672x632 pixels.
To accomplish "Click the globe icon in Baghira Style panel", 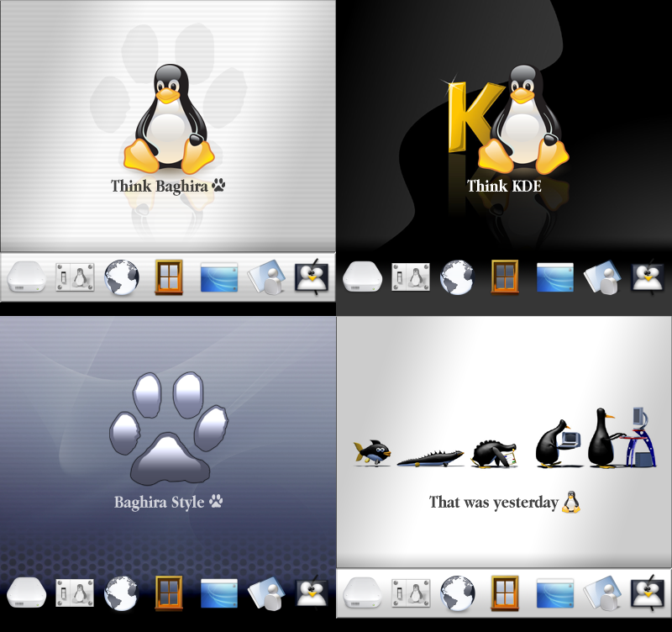I will (x=122, y=593).
